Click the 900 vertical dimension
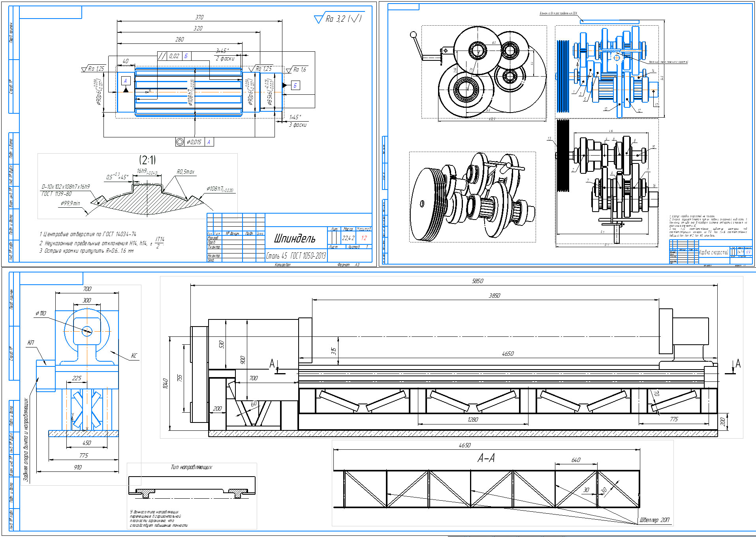Screen dimensions: 756x537 click(243, 360)
